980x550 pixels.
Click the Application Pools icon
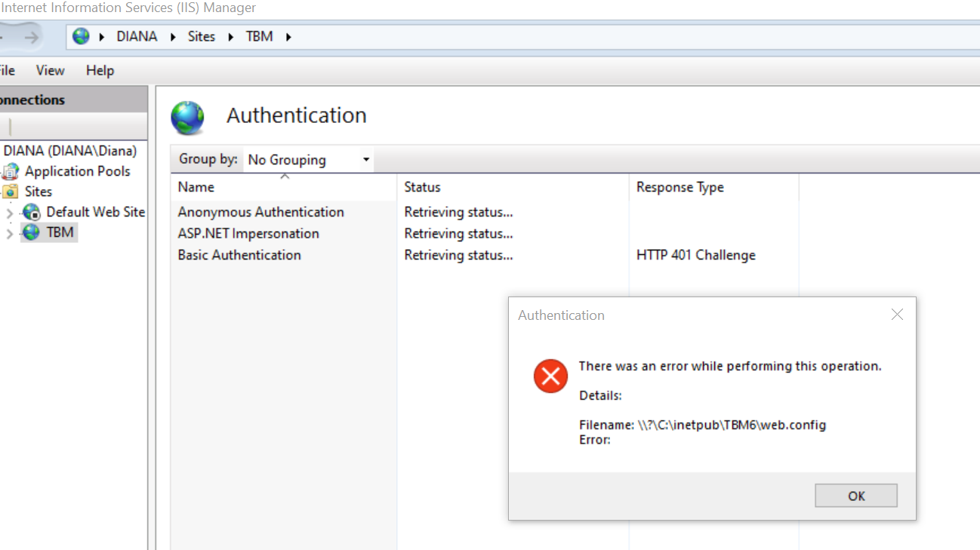11,171
